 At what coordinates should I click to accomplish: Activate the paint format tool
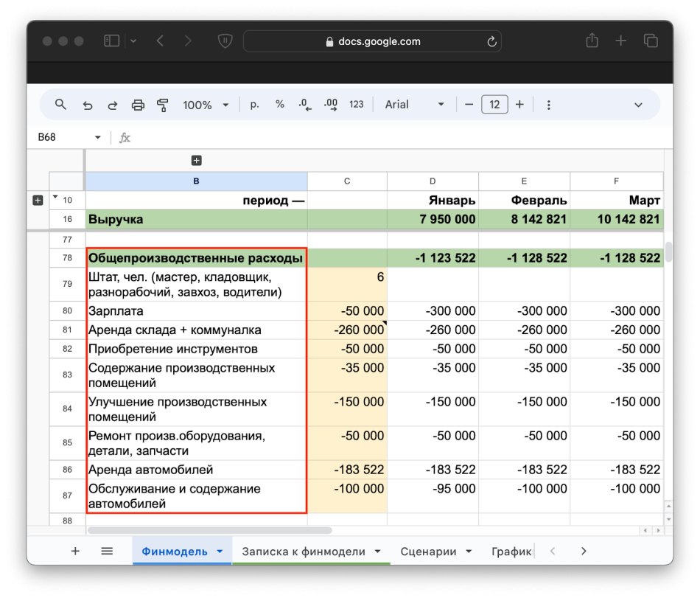point(163,105)
